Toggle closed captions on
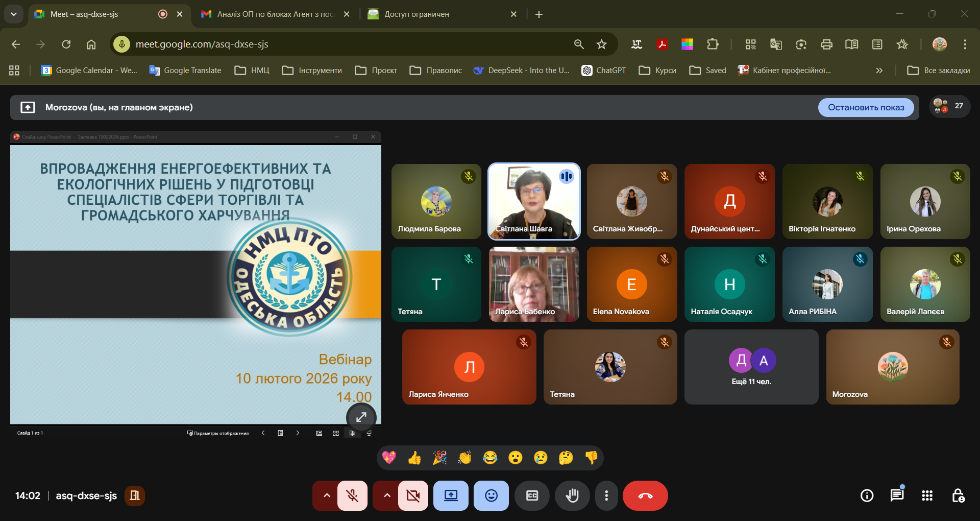980x521 pixels. click(x=532, y=495)
